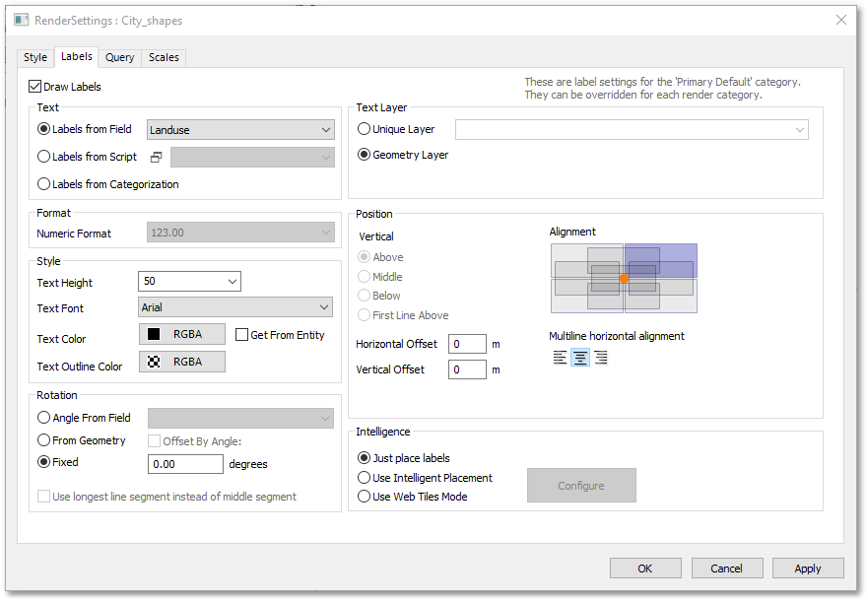Click the Fixed degrees input field
868x602 pixels.
click(185, 464)
